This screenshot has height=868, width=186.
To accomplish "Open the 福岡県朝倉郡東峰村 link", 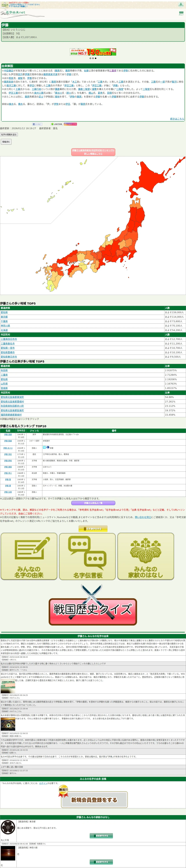I will [11, 415].
